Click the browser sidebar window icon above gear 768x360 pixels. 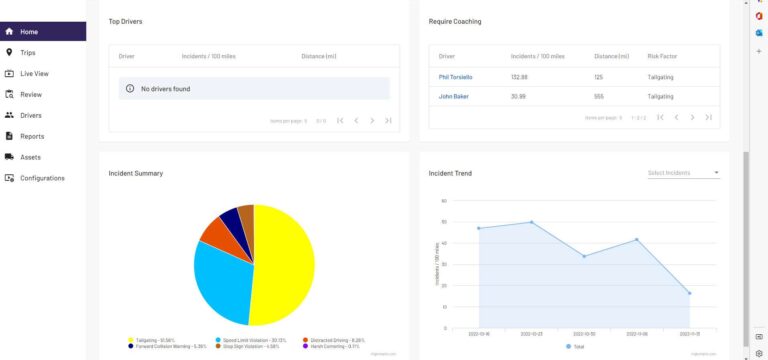(x=759, y=337)
